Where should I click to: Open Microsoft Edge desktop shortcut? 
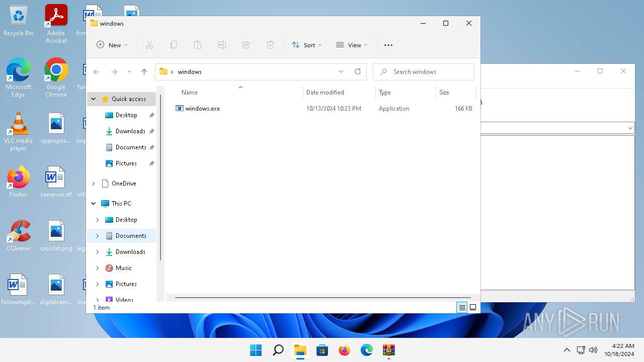coord(19,78)
